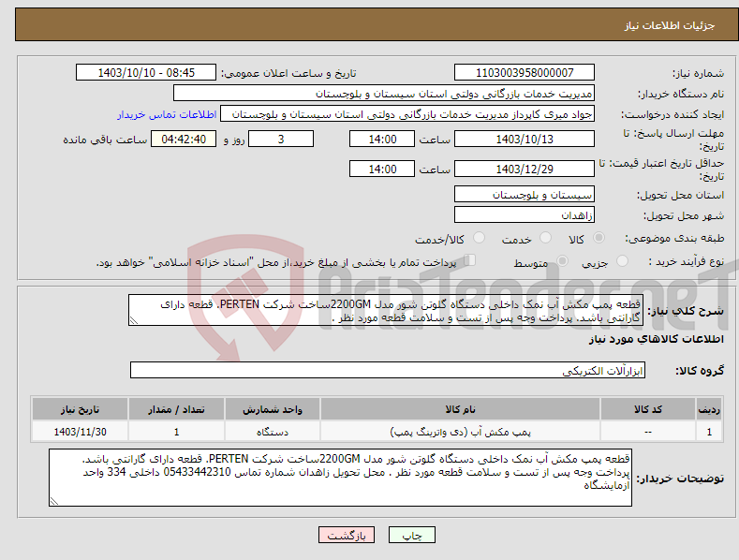
Task: Click the کد کالا column header
Action: tap(648, 409)
